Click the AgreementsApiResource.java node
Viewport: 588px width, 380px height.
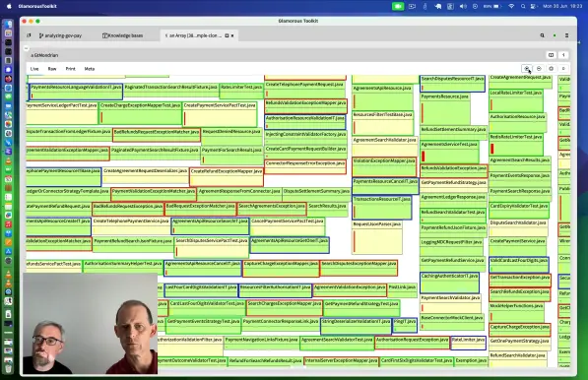pyautogui.click(x=382, y=97)
